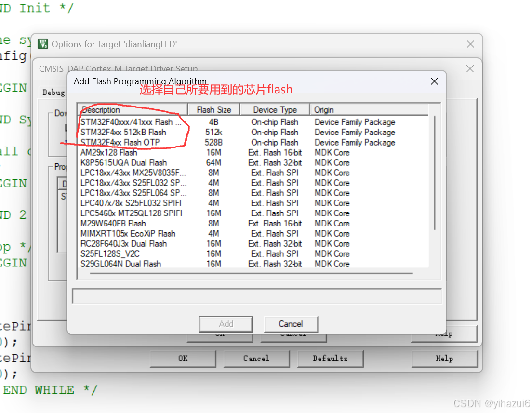Select STM32F4xx Flash OTP row

[253, 143]
